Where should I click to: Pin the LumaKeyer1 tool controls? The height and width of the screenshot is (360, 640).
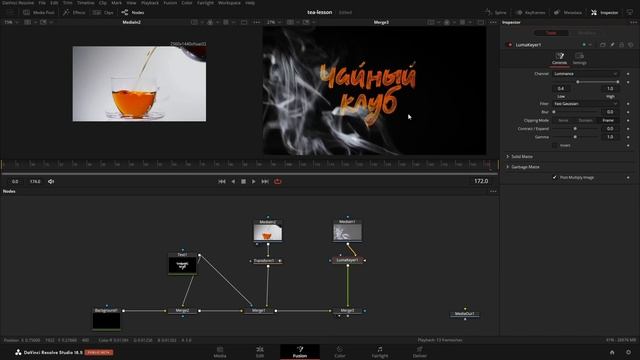coord(612,45)
